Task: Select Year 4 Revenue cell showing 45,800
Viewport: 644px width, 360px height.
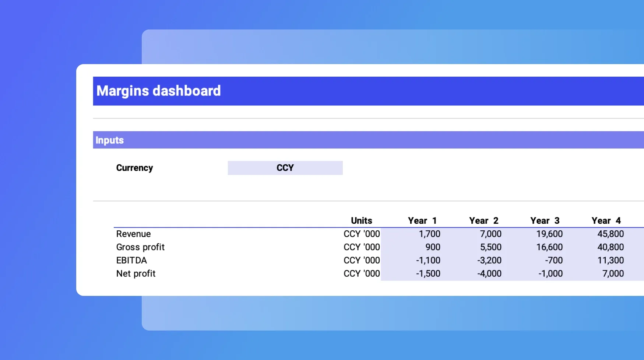Action: pos(610,234)
